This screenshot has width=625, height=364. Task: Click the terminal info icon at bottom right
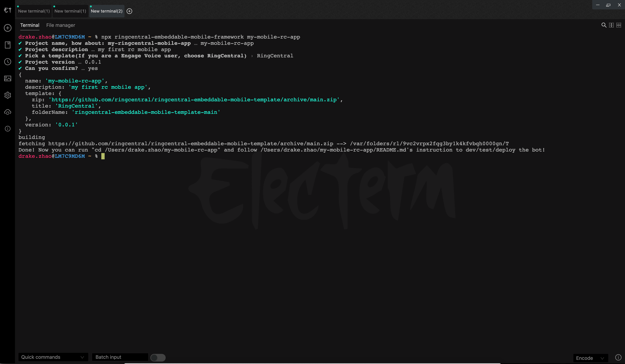618,357
